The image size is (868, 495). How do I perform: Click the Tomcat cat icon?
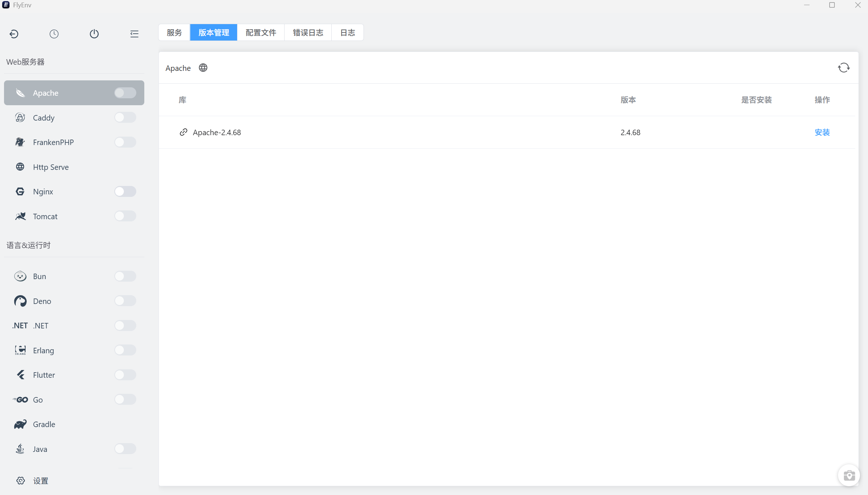point(20,216)
